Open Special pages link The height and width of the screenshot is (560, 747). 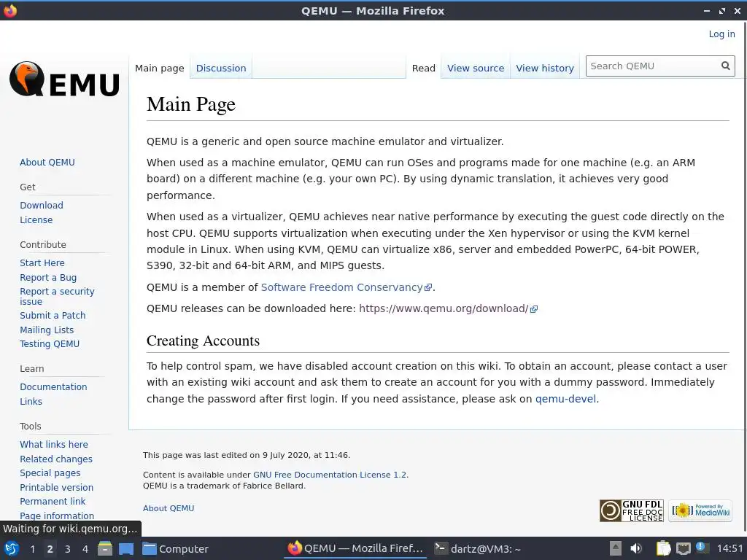coord(50,472)
